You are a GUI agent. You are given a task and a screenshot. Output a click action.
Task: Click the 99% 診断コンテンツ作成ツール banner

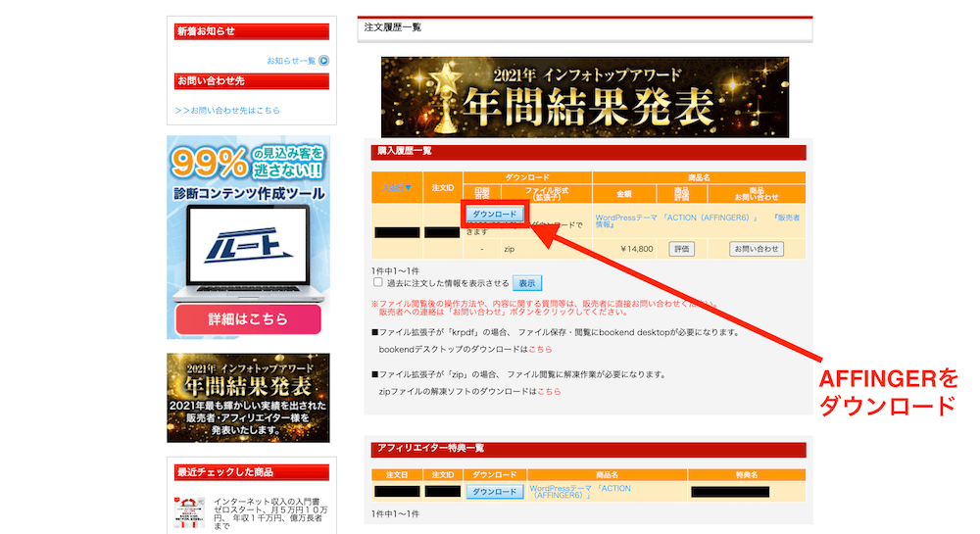click(x=248, y=237)
